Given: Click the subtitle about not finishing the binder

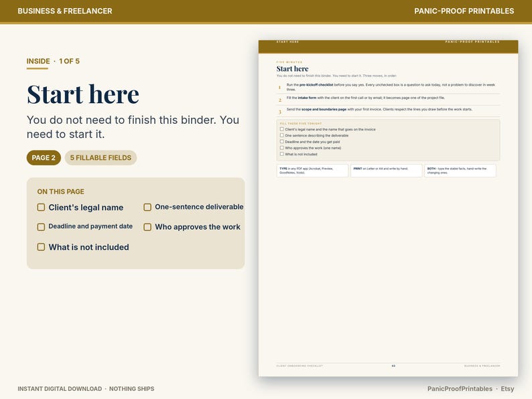Looking at the screenshot, I should point(133,127).
